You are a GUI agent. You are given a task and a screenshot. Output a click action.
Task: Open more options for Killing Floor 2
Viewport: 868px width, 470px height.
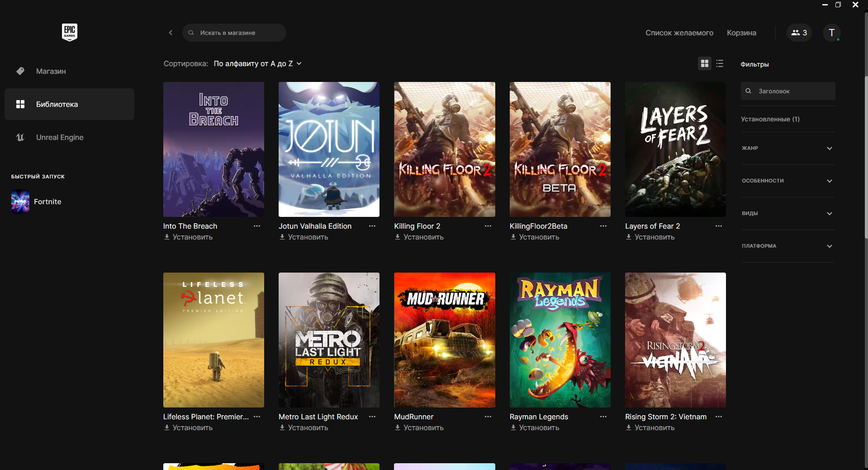488,226
